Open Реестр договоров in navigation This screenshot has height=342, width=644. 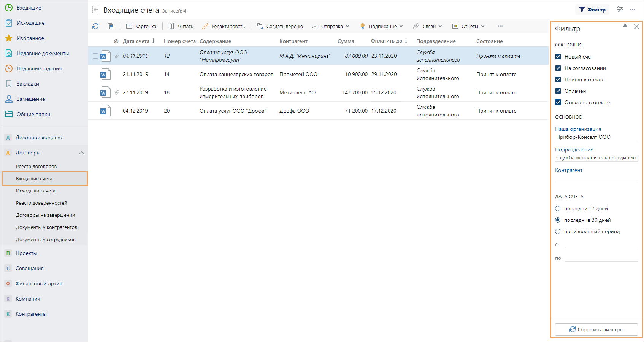pyautogui.click(x=36, y=166)
